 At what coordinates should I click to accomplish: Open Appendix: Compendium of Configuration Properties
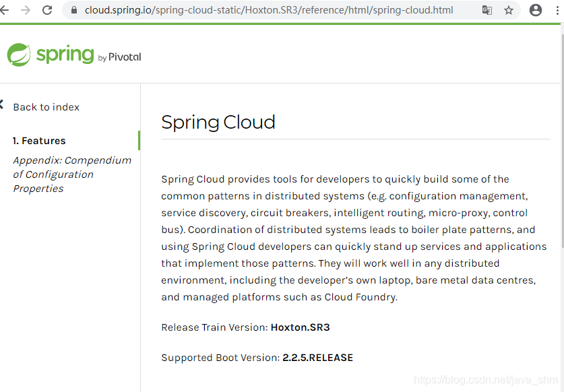coord(72,174)
